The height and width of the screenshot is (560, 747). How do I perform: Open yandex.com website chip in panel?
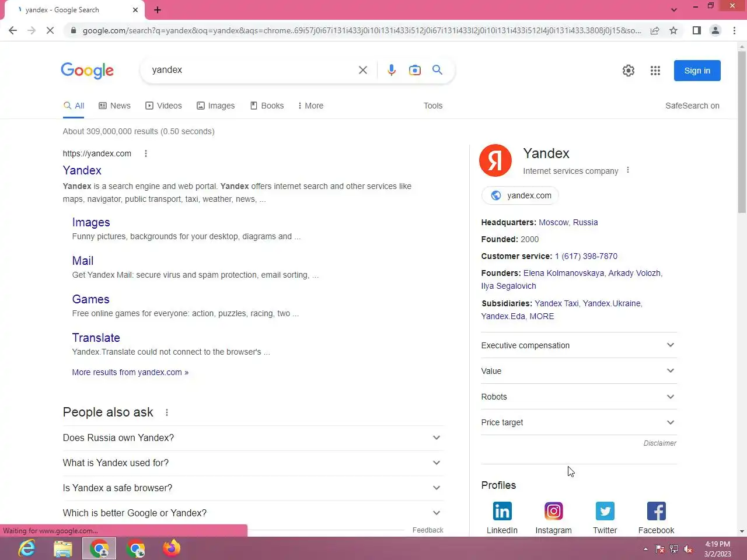click(x=521, y=195)
